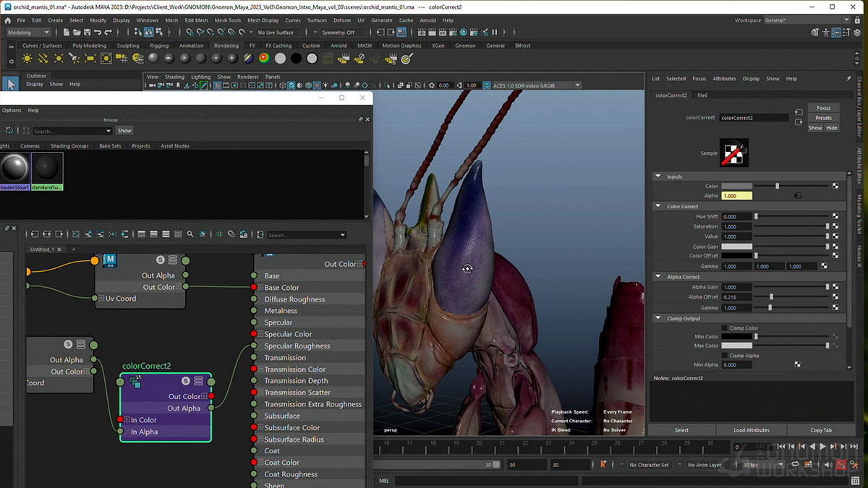868x488 pixels.
Task: Open the file6 tab in Attribute Editor
Action: (702, 95)
